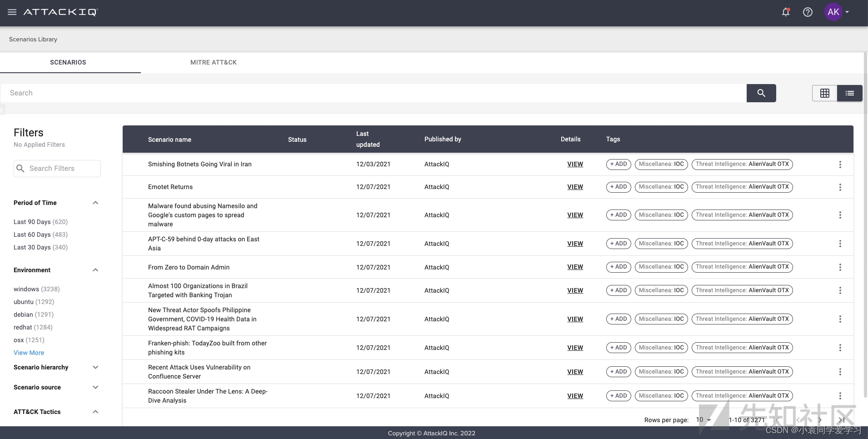The width and height of the screenshot is (868, 439).
Task: Select the SCENARIOS tab
Action: pos(68,62)
